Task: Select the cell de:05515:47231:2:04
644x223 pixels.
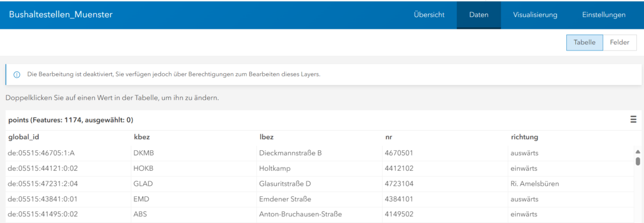Action: (x=69, y=184)
